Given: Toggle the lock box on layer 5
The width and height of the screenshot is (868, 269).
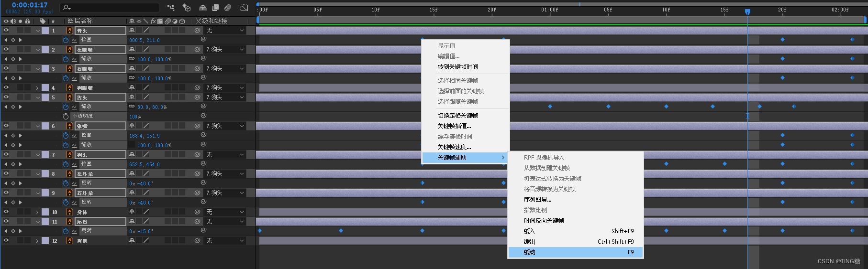Looking at the screenshot, I should tap(27, 97).
